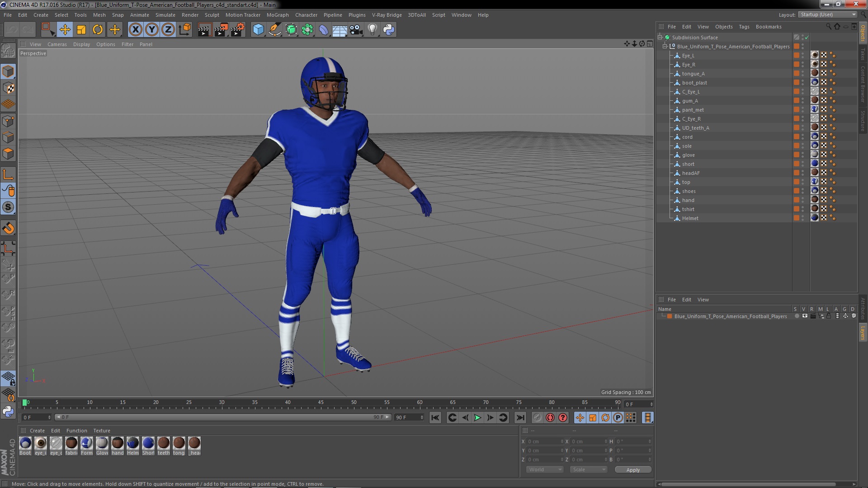Add a Light object
Image resolution: width=868 pixels, height=488 pixels.
(373, 30)
